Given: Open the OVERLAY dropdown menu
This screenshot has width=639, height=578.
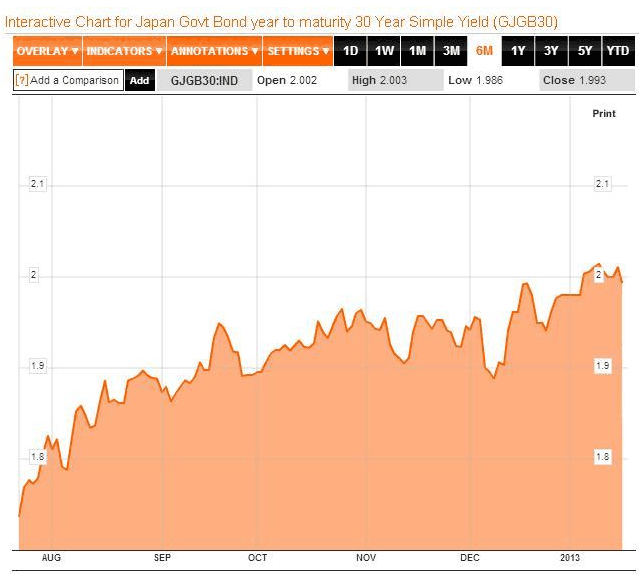Looking at the screenshot, I should pyautogui.click(x=47, y=51).
